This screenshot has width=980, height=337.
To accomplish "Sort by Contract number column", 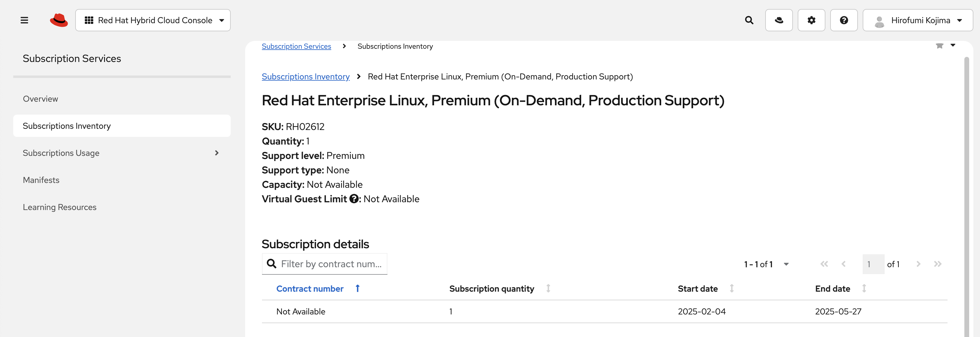I will pos(310,289).
